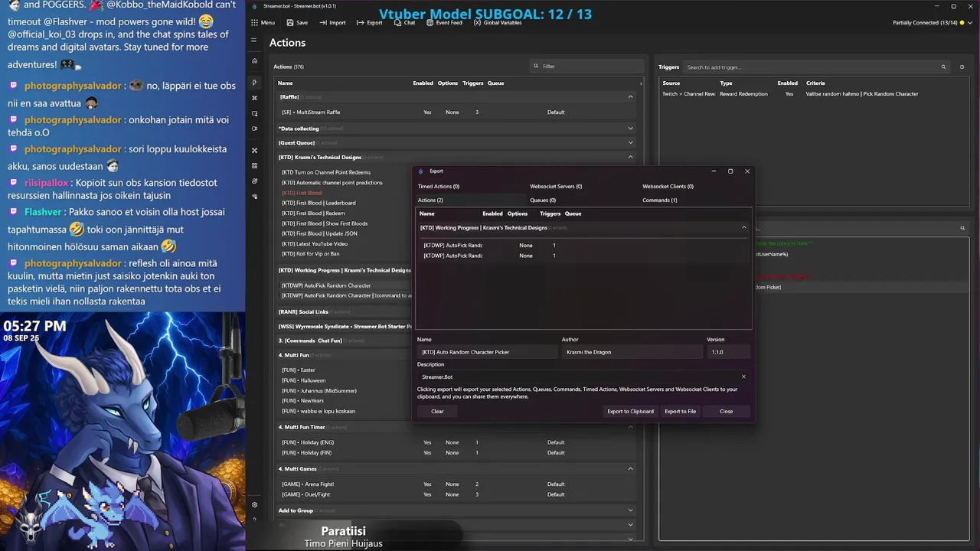Open the Settings gear in sidebar
The image size is (980, 551).
point(254,505)
